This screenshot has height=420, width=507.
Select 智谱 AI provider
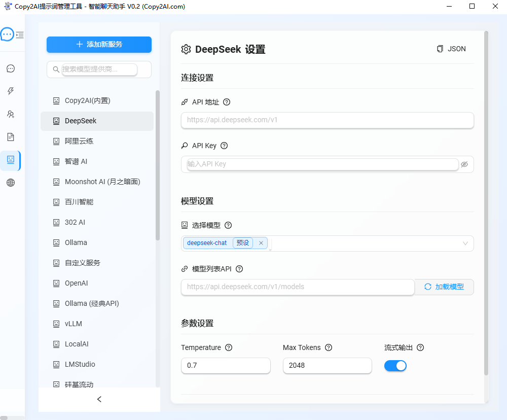click(x=97, y=161)
